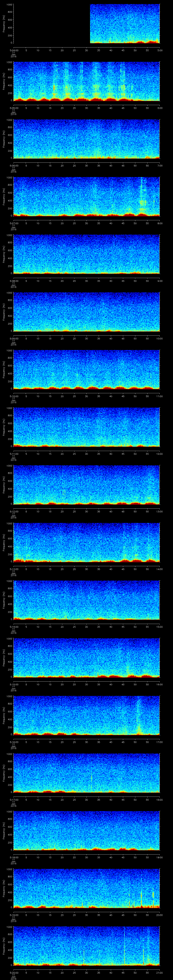Select the 5:06:00 spectrogram panel
The width and height of the screenshot is (173, 980).
coord(87,139)
